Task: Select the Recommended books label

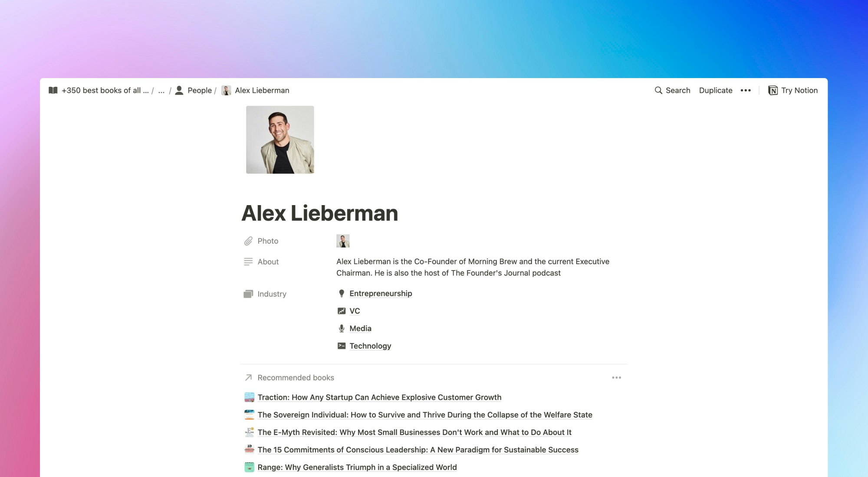Action: click(x=296, y=377)
